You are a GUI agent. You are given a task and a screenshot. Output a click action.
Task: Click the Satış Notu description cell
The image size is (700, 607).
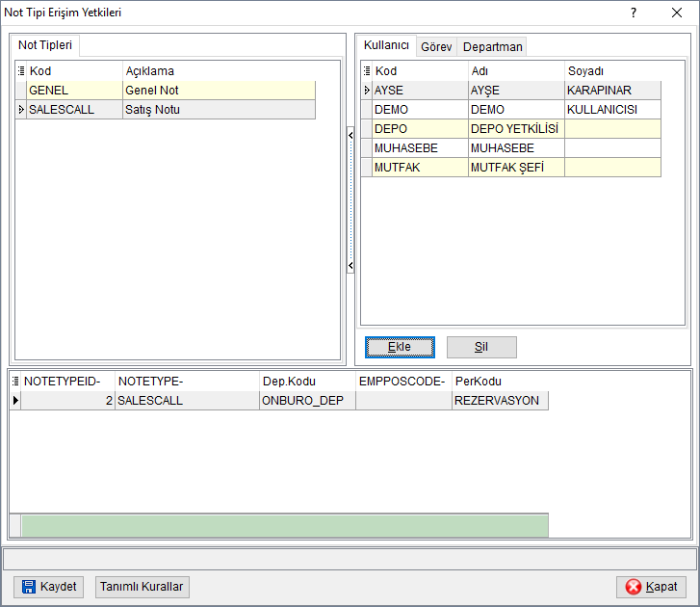pos(219,110)
